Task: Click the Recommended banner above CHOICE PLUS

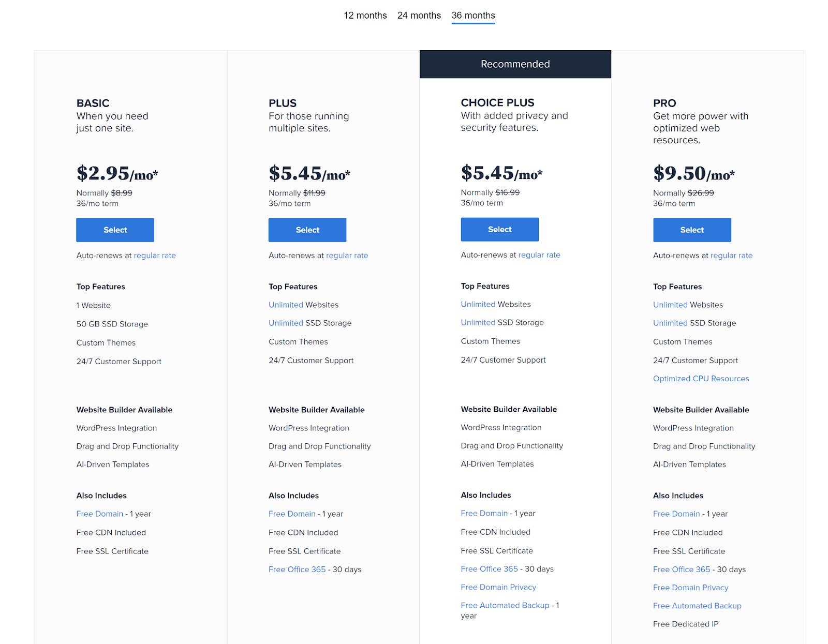Action: point(515,64)
